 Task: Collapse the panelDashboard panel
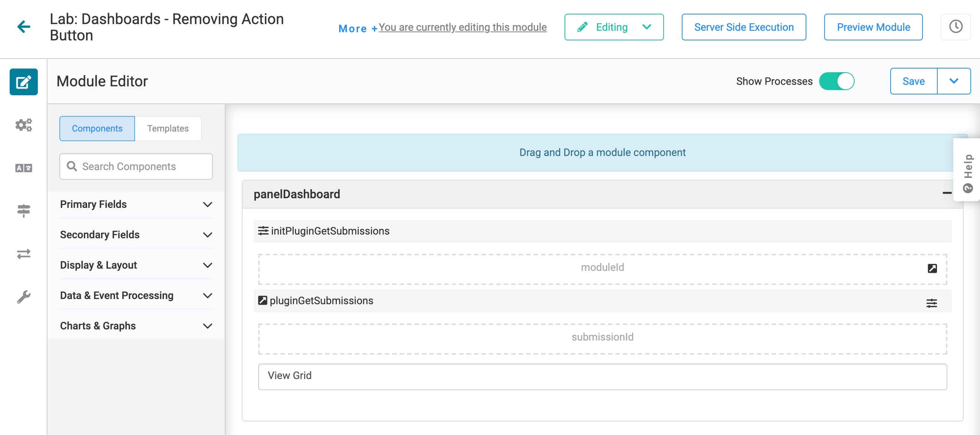pos(947,193)
